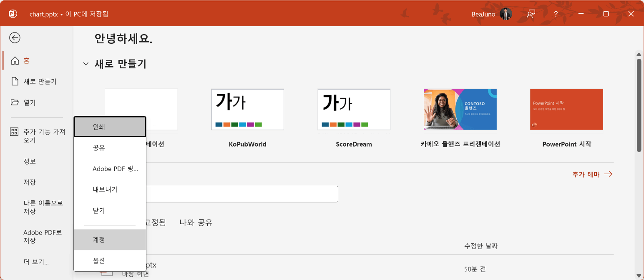Screen dimensions: 644x280
Task: Open the PowerPoint 시작 template
Action: [566, 109]
